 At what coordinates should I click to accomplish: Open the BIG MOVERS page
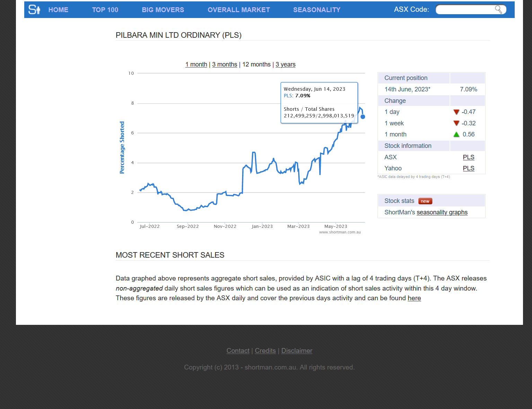(x=163, y=10)
